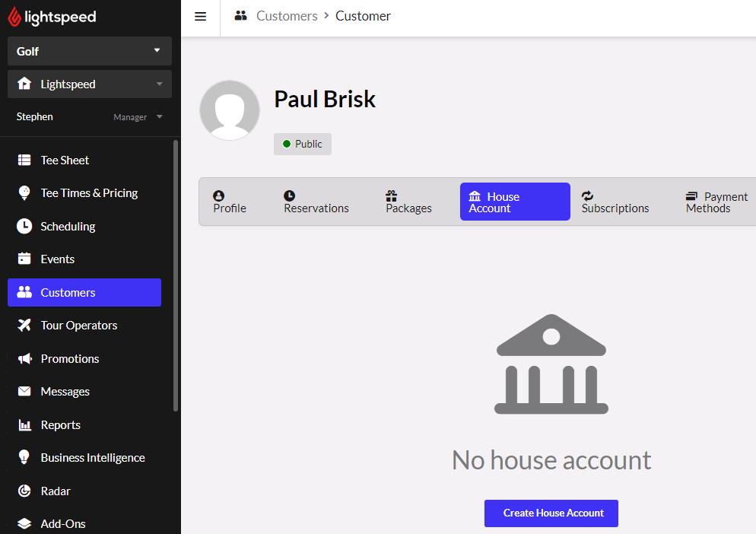
Task: Open Radar section
Action: point(84,491)
